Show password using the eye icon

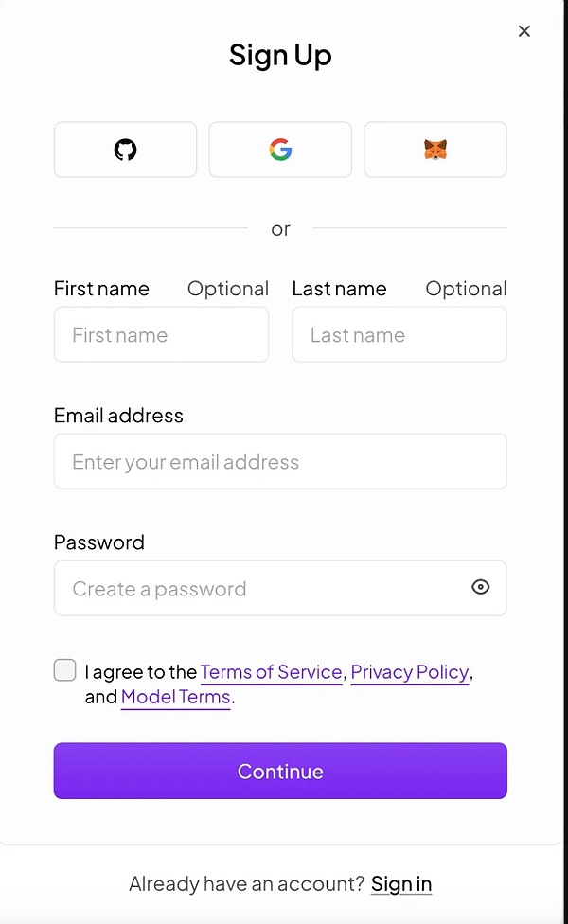click(481, 587)
